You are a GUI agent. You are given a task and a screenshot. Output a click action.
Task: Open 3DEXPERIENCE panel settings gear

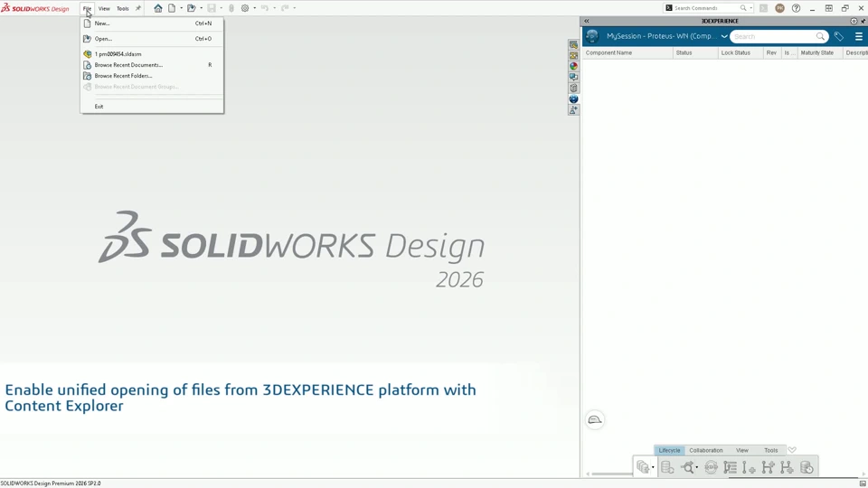854,21
